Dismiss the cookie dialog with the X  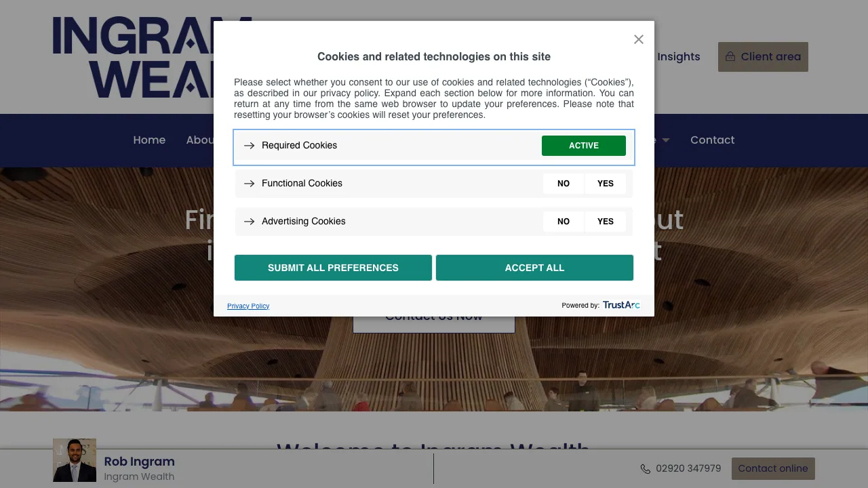(638, 39)
